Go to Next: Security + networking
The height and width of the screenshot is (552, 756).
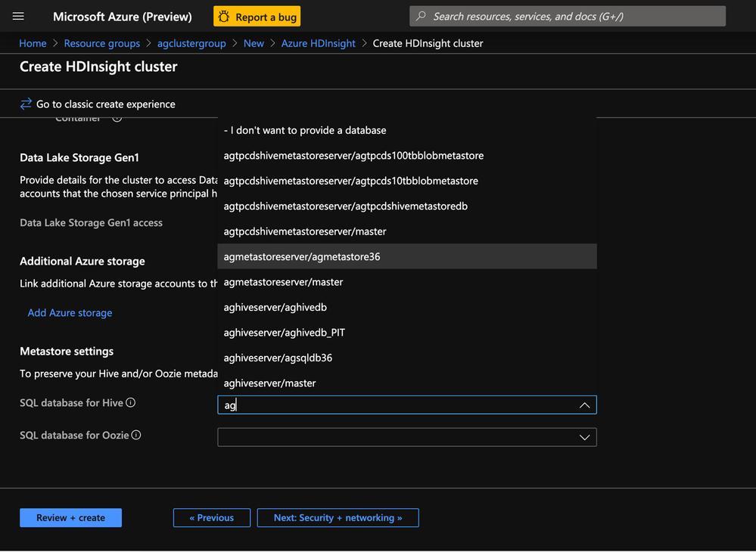(338, 518)
